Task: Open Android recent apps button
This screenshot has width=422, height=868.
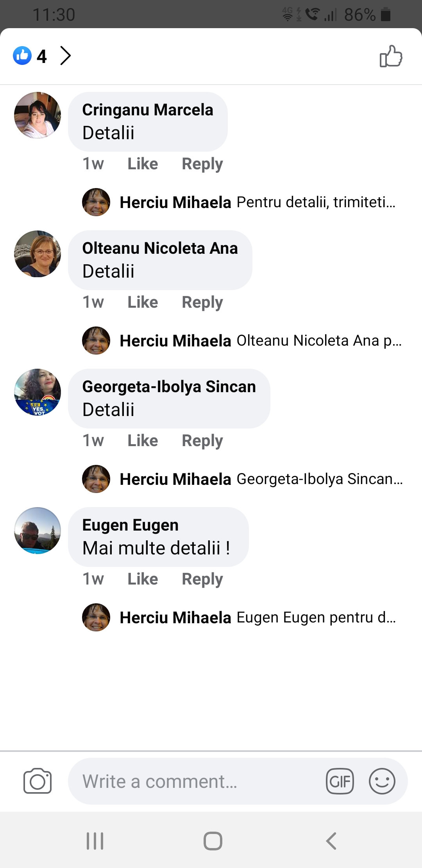Action: click(x=95, y=841)
